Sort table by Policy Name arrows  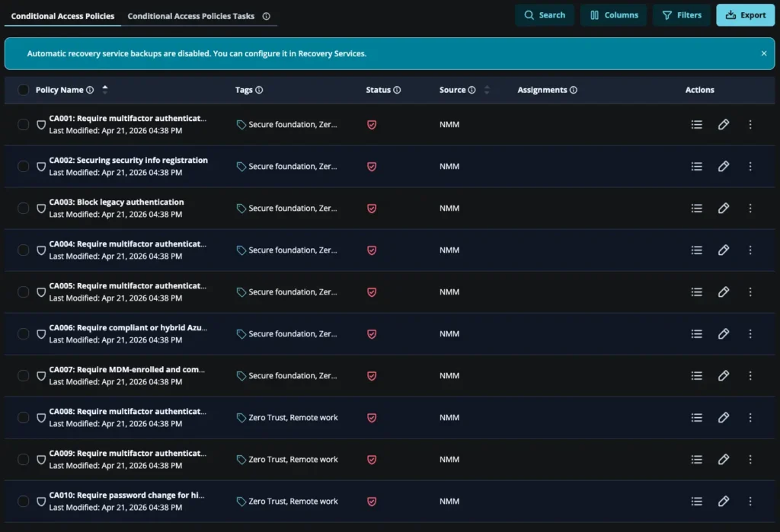[x=105, y=90]
